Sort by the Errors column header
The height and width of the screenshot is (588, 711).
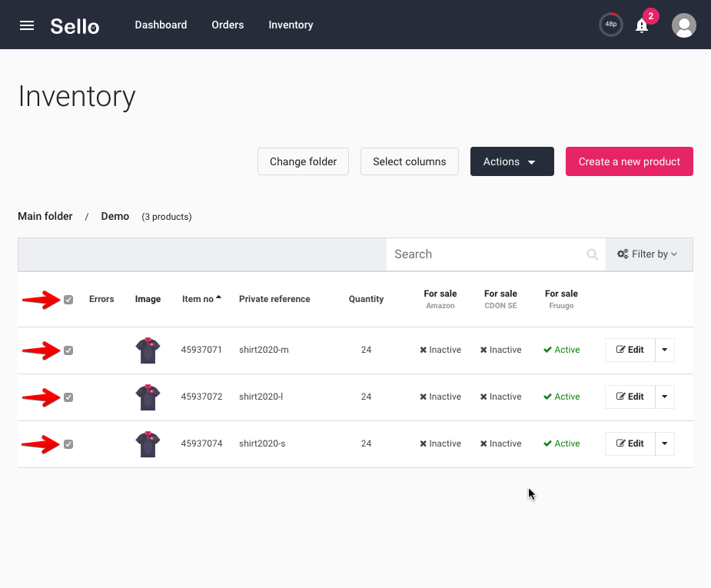[101, 299]
